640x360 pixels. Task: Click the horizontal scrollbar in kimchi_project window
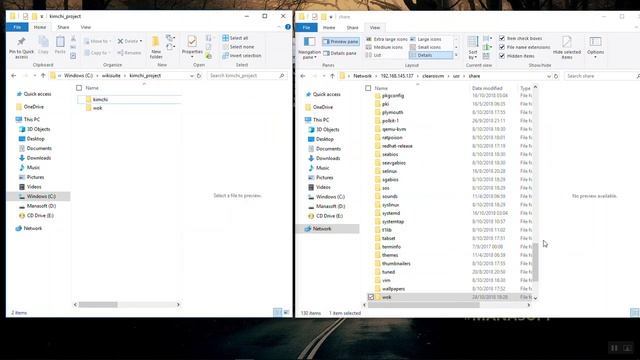[98, 304]
